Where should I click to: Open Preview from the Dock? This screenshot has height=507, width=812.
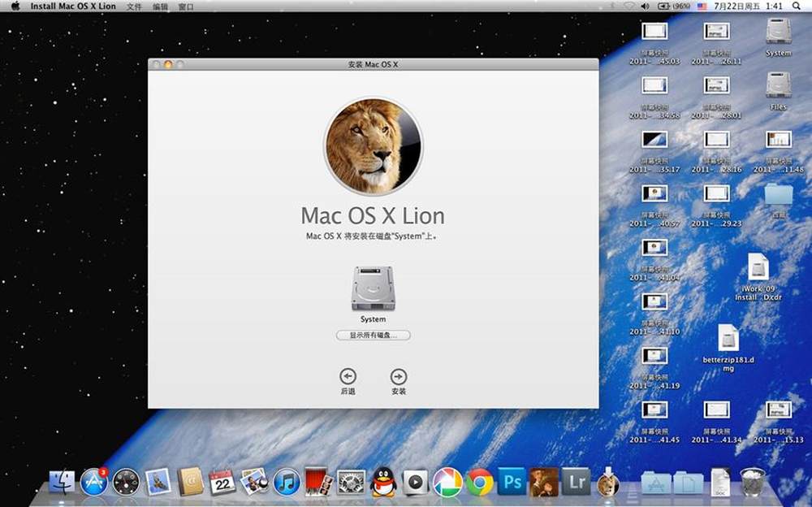coord(254,482)
